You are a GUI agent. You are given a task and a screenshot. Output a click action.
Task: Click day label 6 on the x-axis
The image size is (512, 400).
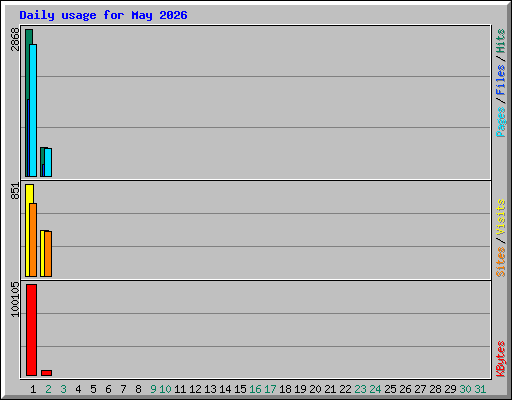(108, 389)
